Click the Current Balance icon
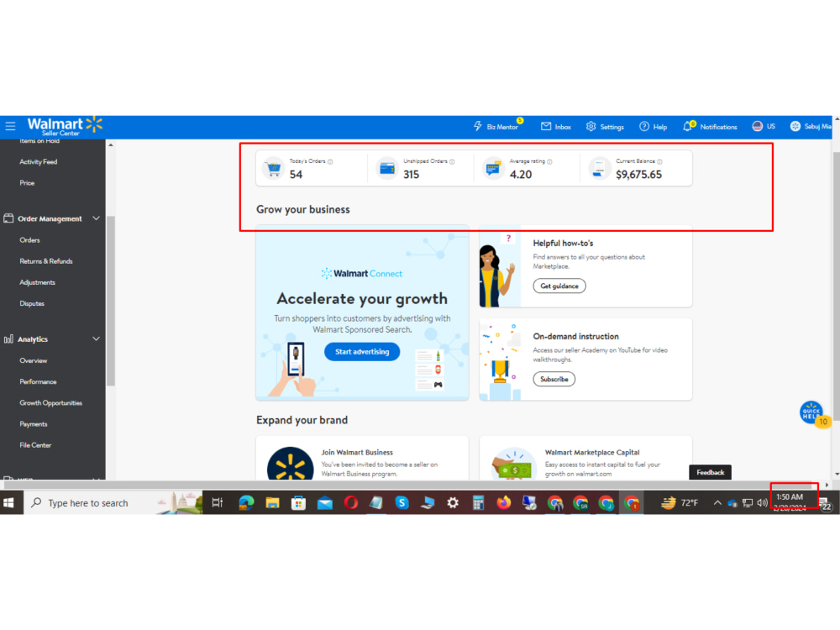Image resolution: width=840 pixels, height=630 pixels. [x=600, y=169]
